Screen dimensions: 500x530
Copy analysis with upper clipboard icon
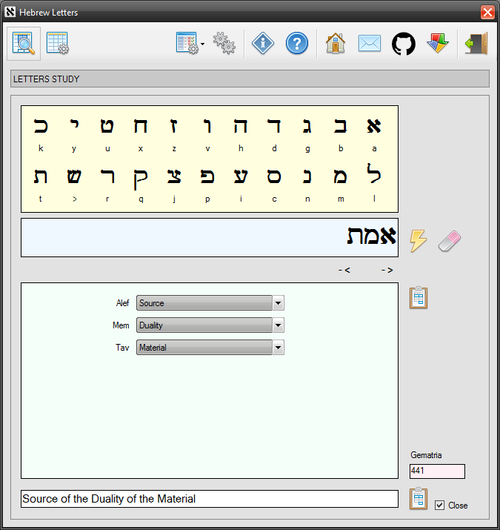pos(419,297)
